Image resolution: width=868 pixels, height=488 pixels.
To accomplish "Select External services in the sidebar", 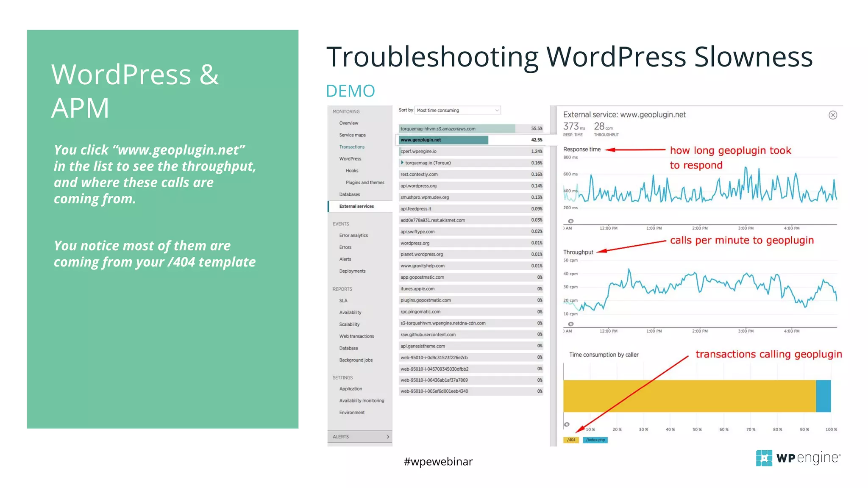I will [x=360, y=206].
